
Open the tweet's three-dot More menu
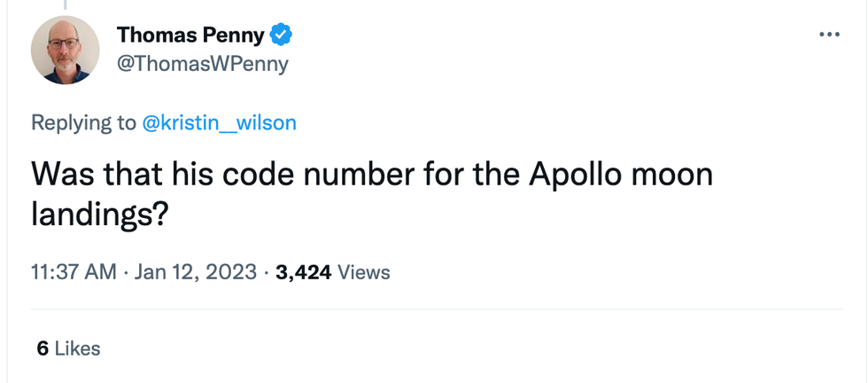829,35
